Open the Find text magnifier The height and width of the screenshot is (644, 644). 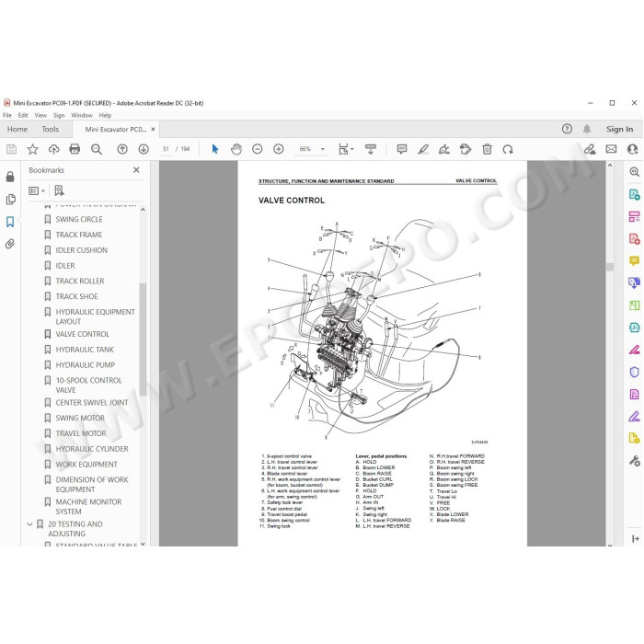click(x=97, y=149)
